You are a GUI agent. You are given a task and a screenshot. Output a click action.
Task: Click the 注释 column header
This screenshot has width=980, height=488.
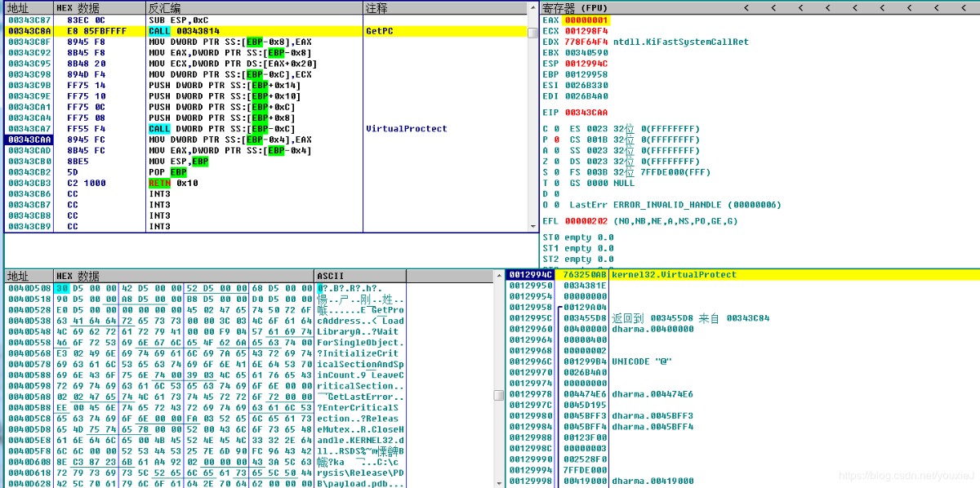(444, 7)
